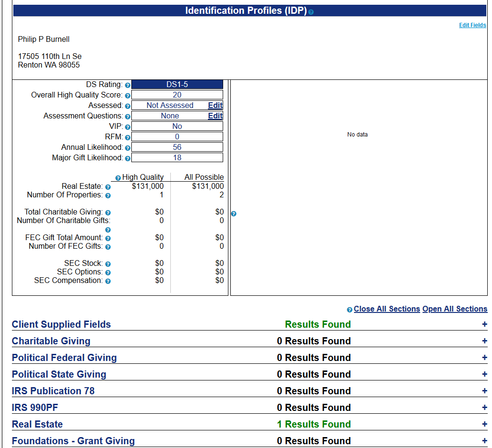The width and height of the screenshot is (492, 448).
Task: Click help icon beside Close All Sections
Action: 350,310
